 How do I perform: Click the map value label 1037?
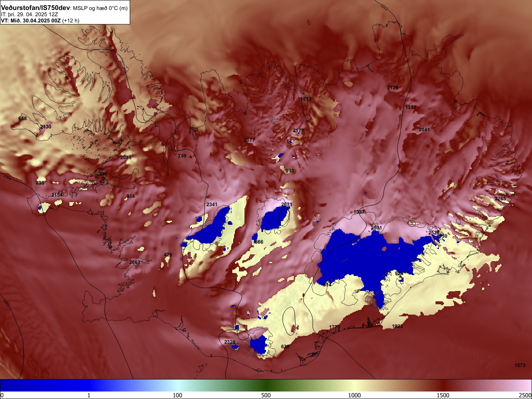[x=359, y=212]
